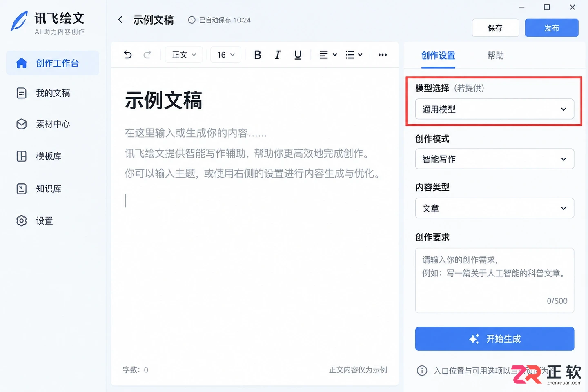The image size is (588, 392).
Task: Click the clock icon beside 已自动保存
Action: click(192, 20)
